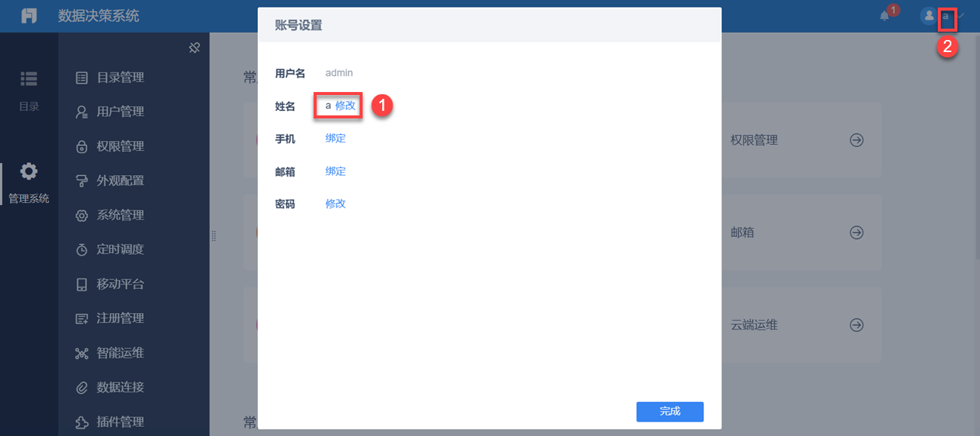
Task: Click arrow icon on 权限管理 card
Action: 856,140
